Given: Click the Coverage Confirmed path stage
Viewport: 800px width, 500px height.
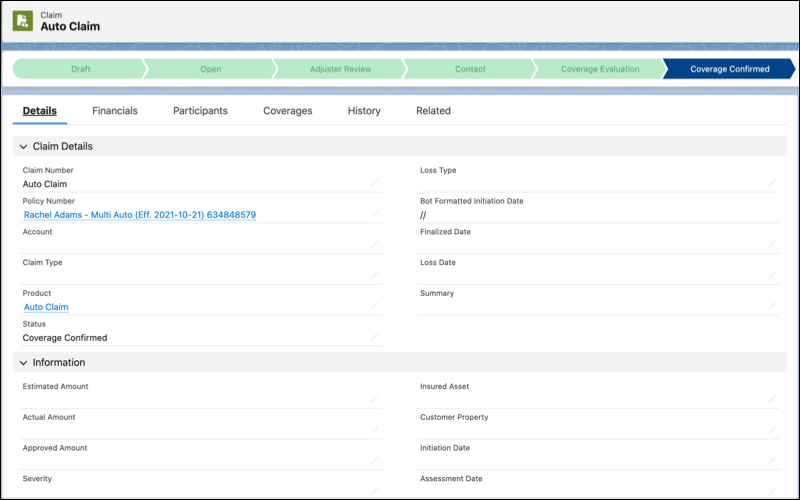Looking at the screenshot, I should [x=730, y=69].
